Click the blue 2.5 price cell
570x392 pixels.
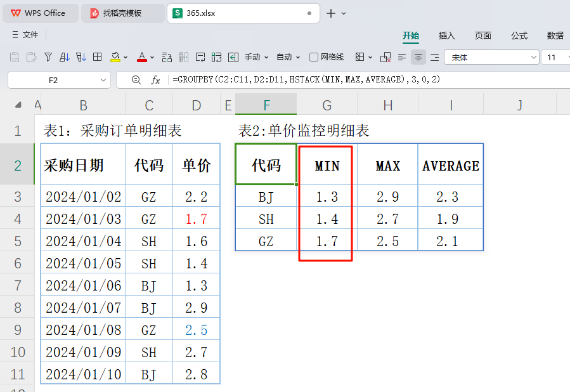pyautogui.click(x=197, y=330)
